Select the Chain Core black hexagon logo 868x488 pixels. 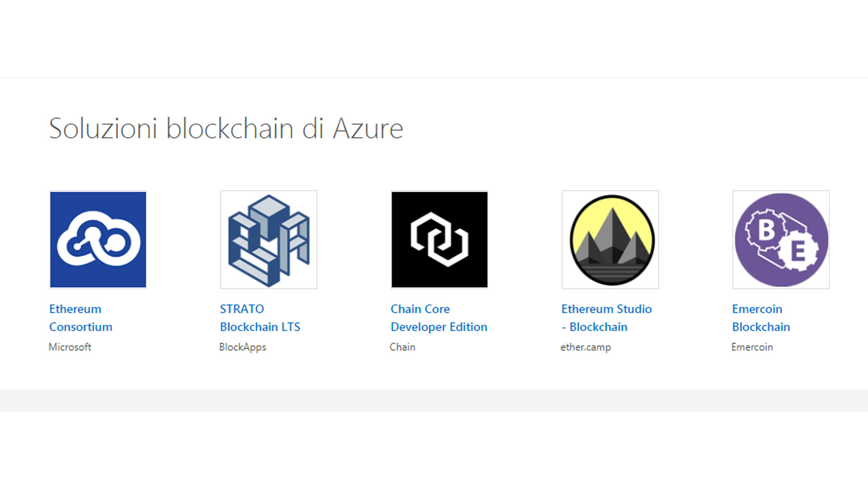click(x=440, y=240)
